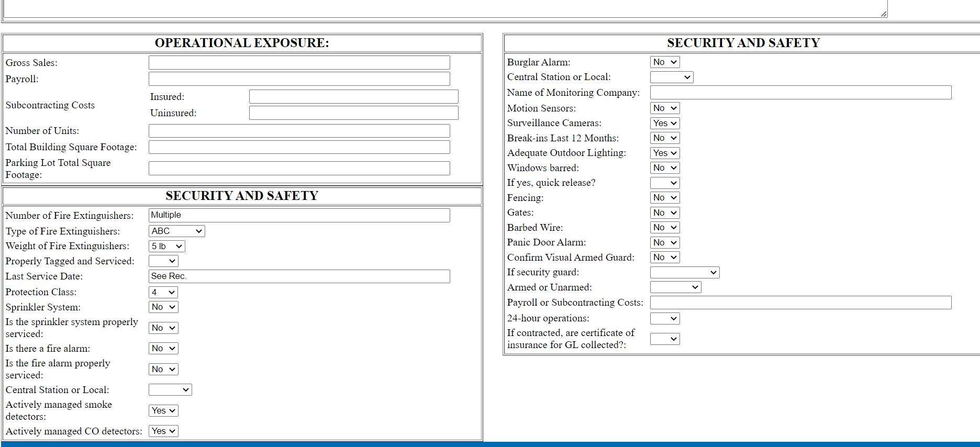Click the Parking Lot Total Square Footage field

(299, 168)
